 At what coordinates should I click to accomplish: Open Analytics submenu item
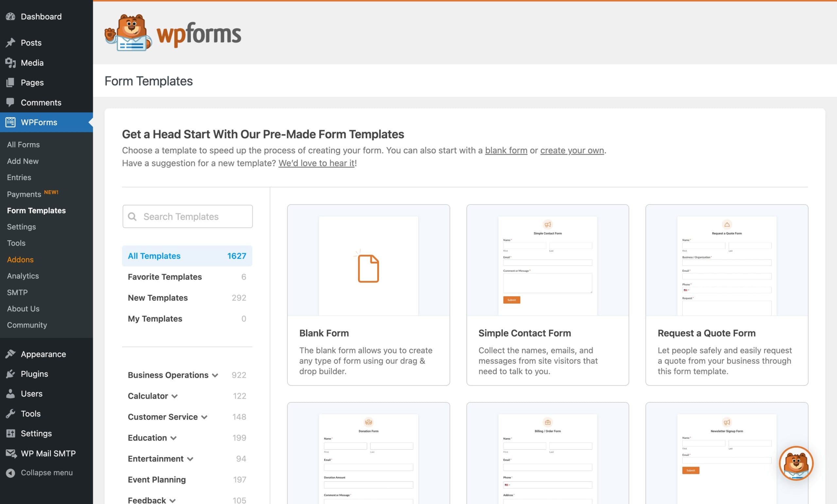click(23, 276)
